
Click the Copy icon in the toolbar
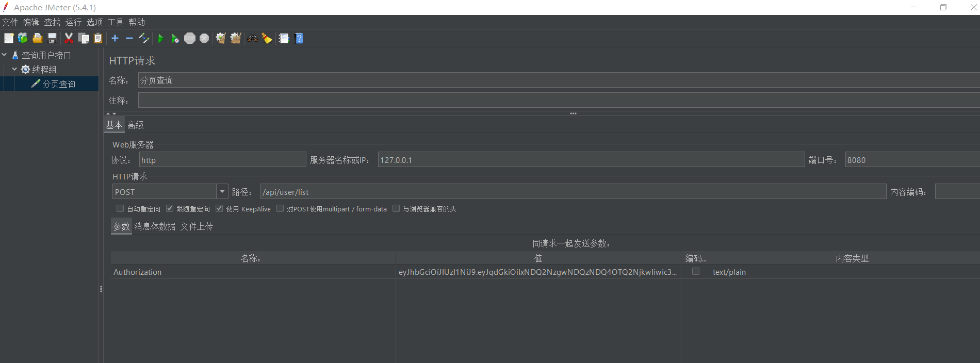(x=83, y=38)
